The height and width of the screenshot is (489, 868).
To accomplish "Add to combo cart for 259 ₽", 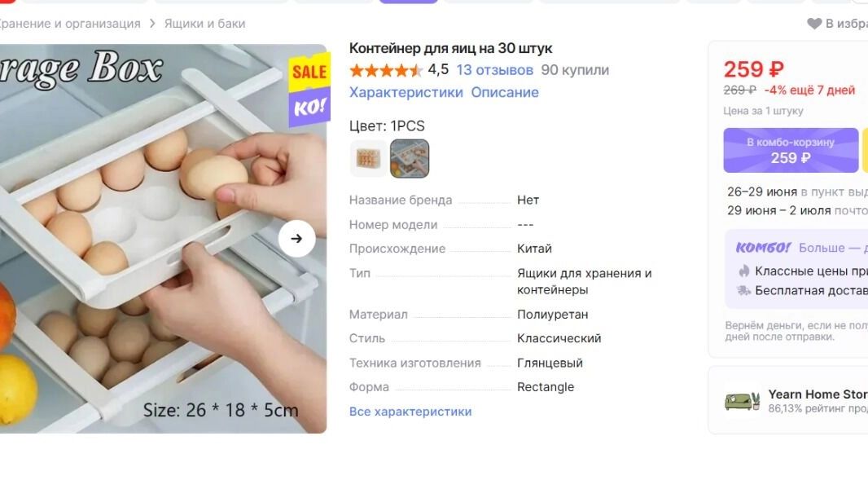I will (791, 151).
